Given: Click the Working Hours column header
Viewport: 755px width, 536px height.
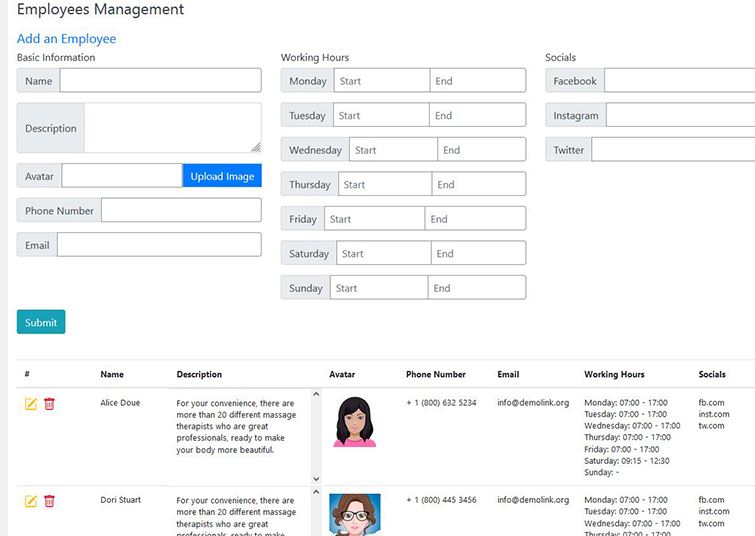Looking at the screenshot, I should 614,374.
